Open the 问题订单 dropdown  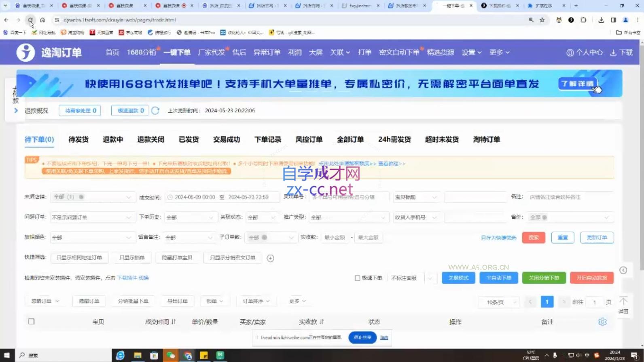click(x=91, y=217)
